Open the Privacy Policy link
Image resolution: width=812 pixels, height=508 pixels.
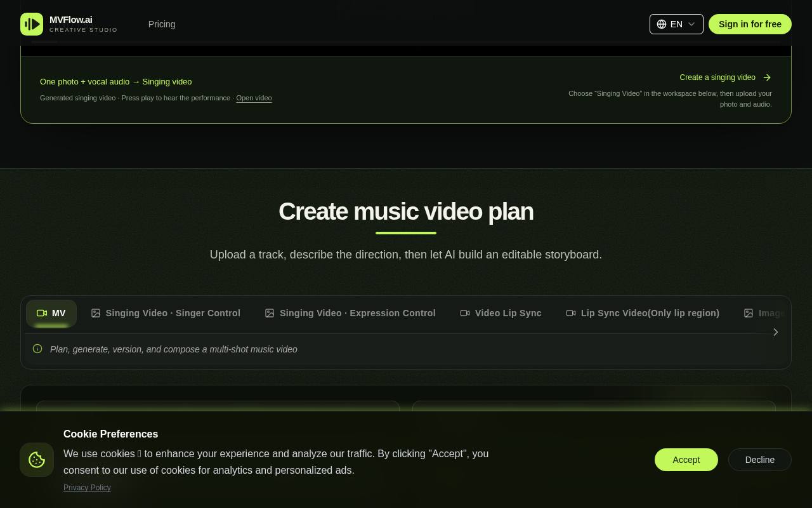coord(87,488)
